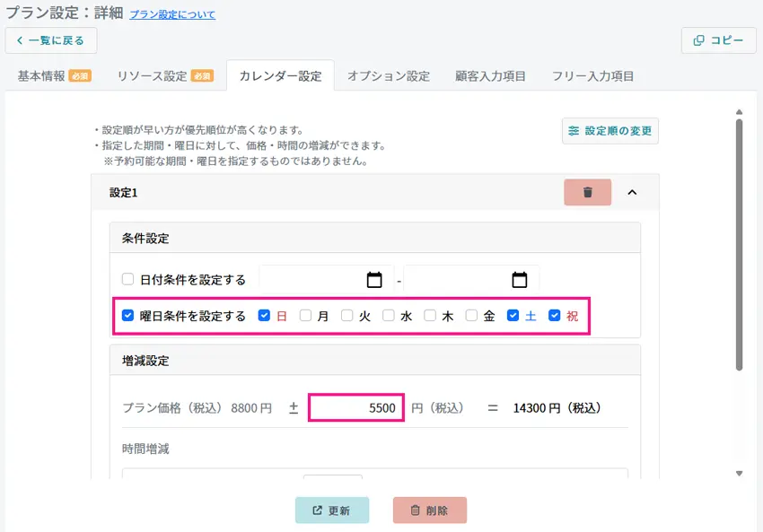Open 設定順の変更 reorder settings
Viewport: 763px width, 532px height.
coord(610,131)
